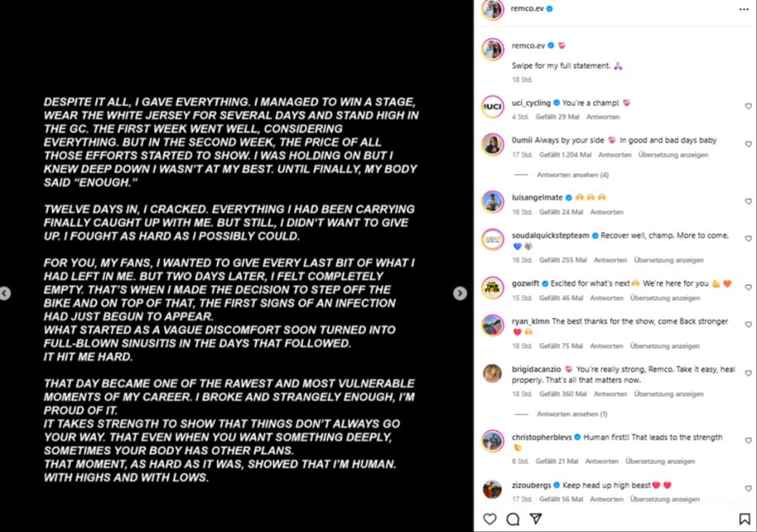Image resolution: width=757 pixels, height=532 pixels.
Task: Expand 0umii replies 'Antworten ansehen (4)'
Action: coord(573,175)
